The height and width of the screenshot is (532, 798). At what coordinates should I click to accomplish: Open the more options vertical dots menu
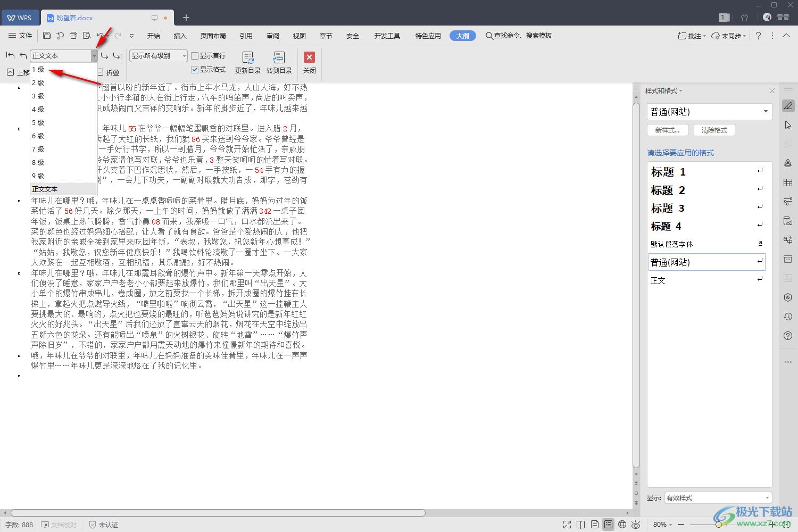click(772, 36)
